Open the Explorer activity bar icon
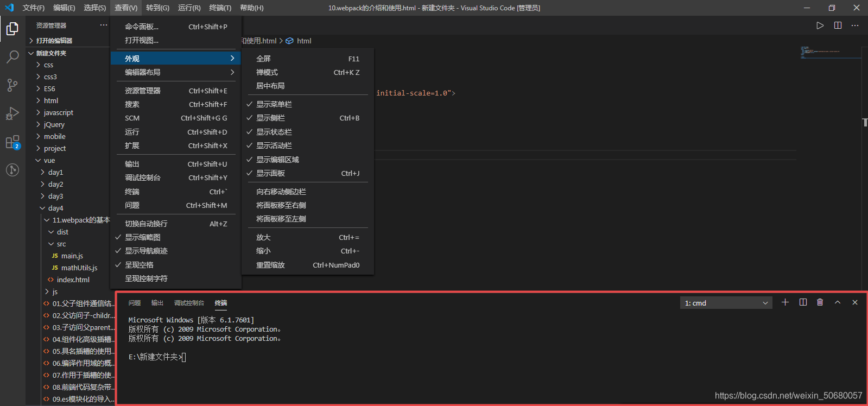868x406 pixels. [x=12, y=29]
